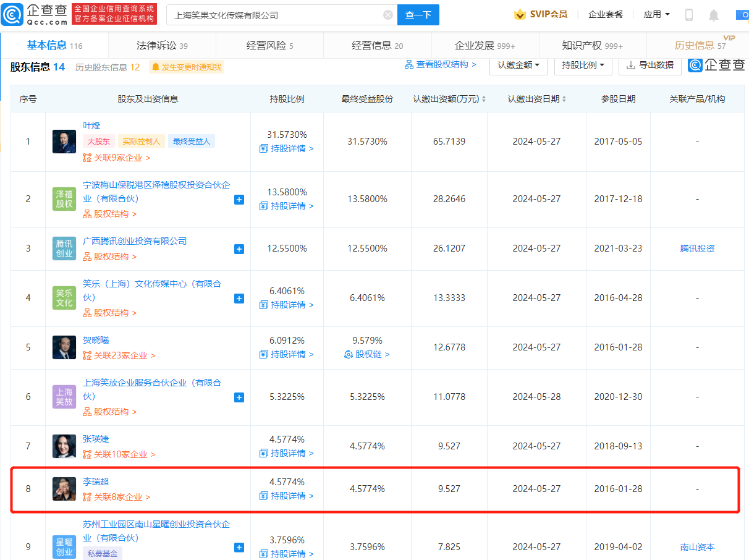Viewport: 749px width, 560px height.
Task: Click the company name search field
Action: click(275, 15)
